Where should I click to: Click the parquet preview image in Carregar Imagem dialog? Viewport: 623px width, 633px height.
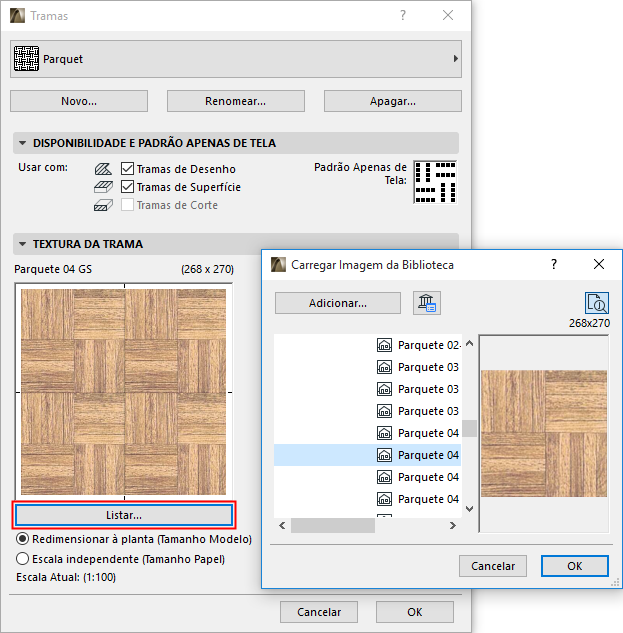pyautogui.click(x=544, y=434)
